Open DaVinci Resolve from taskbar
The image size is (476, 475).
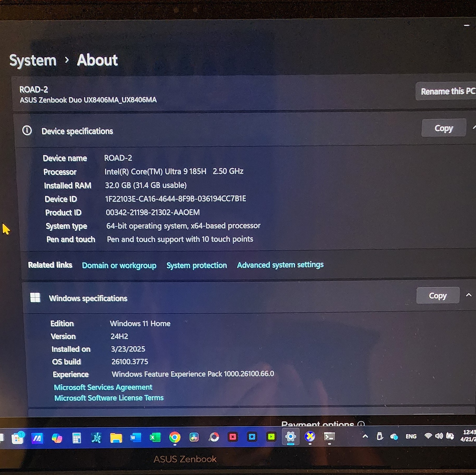click(194, 437)
